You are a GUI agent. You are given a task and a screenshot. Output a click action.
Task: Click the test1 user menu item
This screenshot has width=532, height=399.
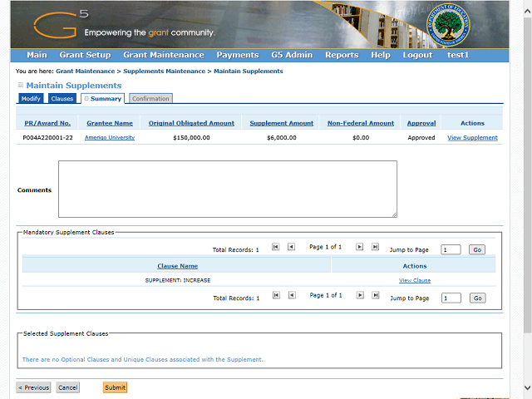point(458,55)
